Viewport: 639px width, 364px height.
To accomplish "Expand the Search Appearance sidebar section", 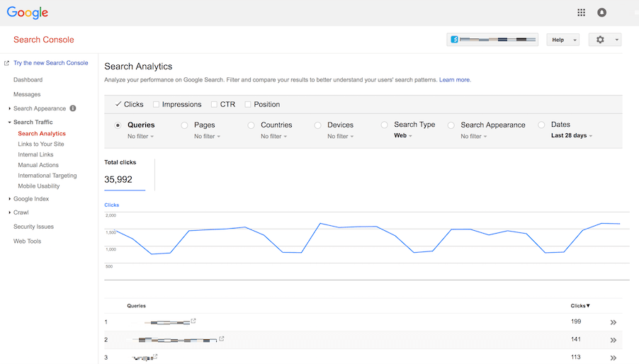I will click(x=10, y=109).
